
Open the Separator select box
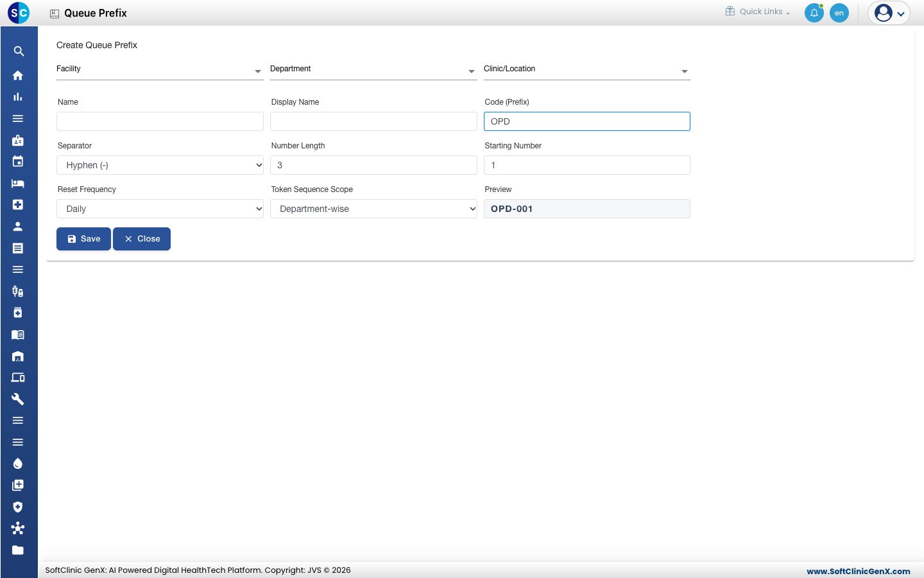[160, 165]
